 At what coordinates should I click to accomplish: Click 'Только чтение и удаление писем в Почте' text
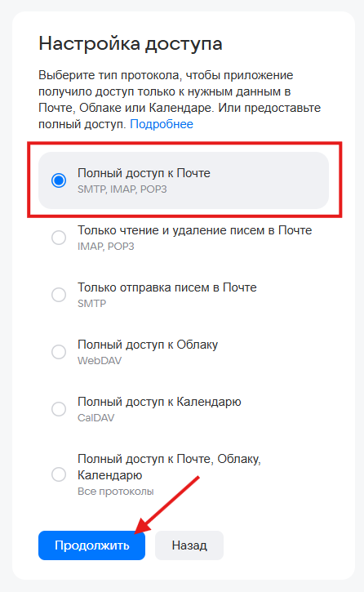[194, 230]
